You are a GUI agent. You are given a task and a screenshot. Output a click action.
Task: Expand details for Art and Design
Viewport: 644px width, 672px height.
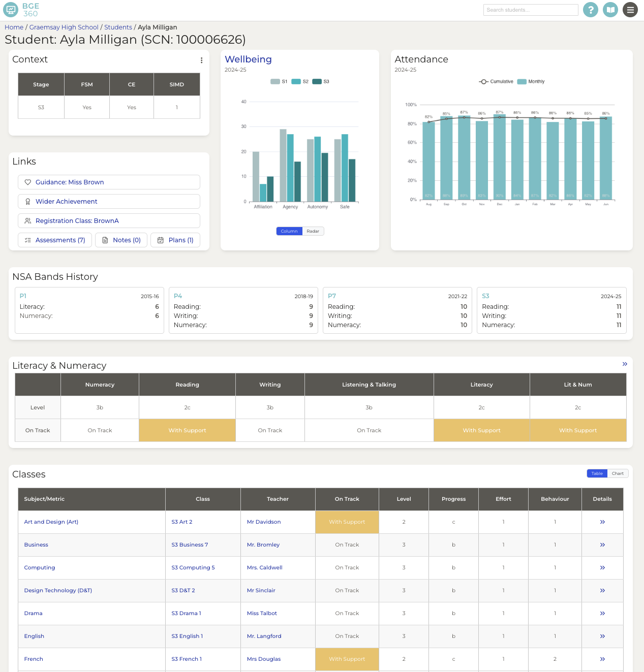[602, 522]
